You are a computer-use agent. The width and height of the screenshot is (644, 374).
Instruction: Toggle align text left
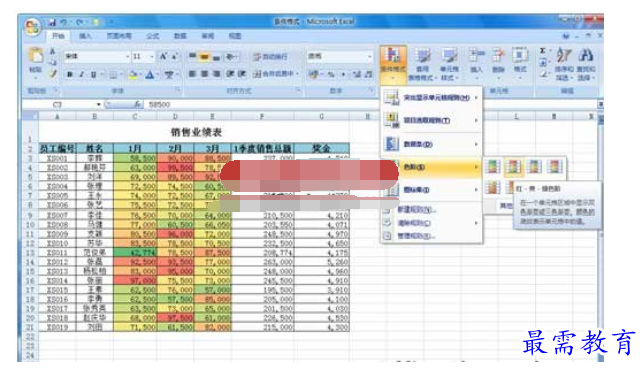coord(192,74)
